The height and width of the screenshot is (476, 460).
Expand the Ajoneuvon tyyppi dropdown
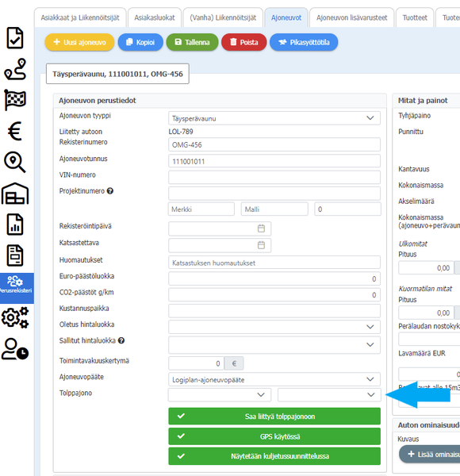point(274,118)
